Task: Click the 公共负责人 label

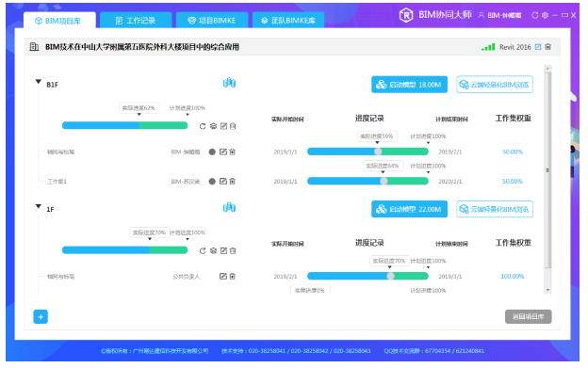Action: (186, 277)
